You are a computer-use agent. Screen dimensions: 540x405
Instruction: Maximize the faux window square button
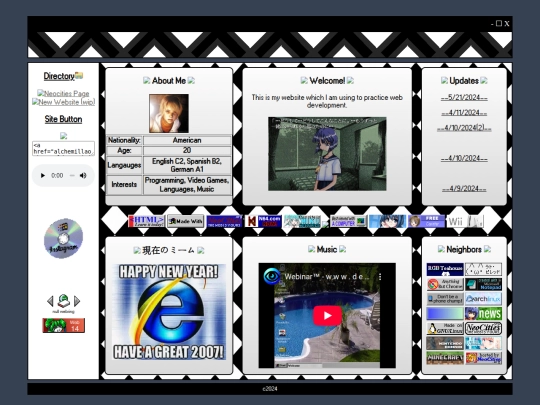click(x=499, y=23)
